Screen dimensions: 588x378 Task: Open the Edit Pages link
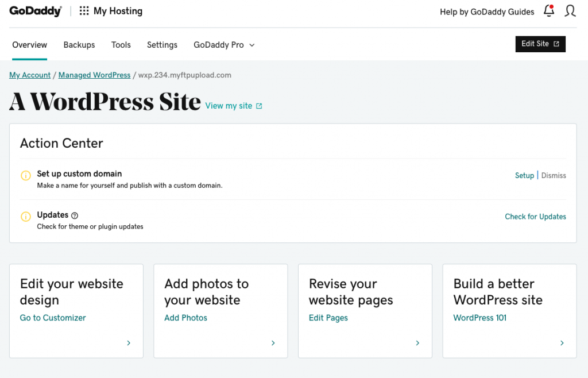click(x=328, y=318)
